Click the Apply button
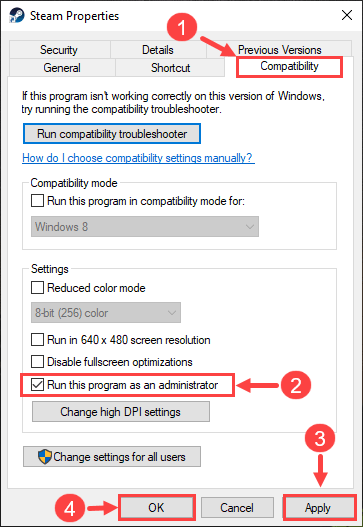363x527 pixels. (318, 508)
